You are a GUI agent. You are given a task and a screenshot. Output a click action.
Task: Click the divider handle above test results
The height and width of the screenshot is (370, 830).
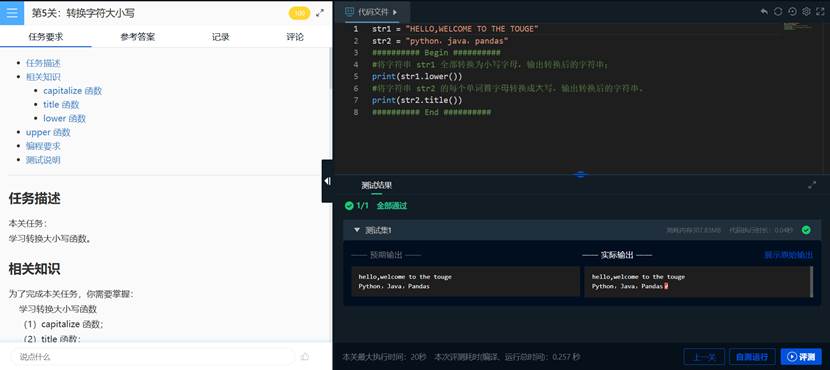(580, 174)
